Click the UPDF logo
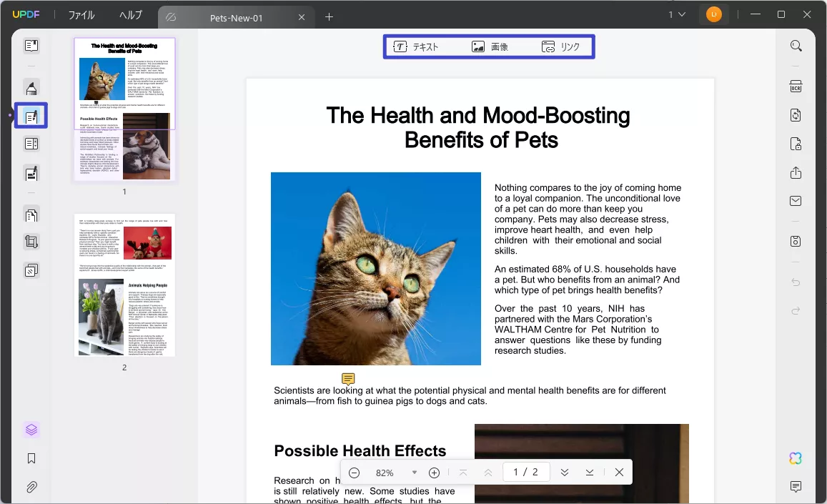 pos(26,14)
